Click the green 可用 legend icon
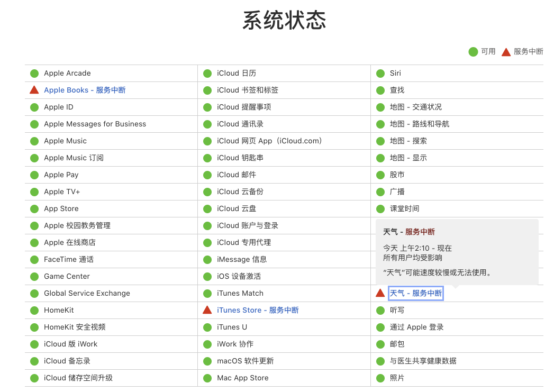The width and height of the screenshot is (554, 392). [x=473, y=52]
